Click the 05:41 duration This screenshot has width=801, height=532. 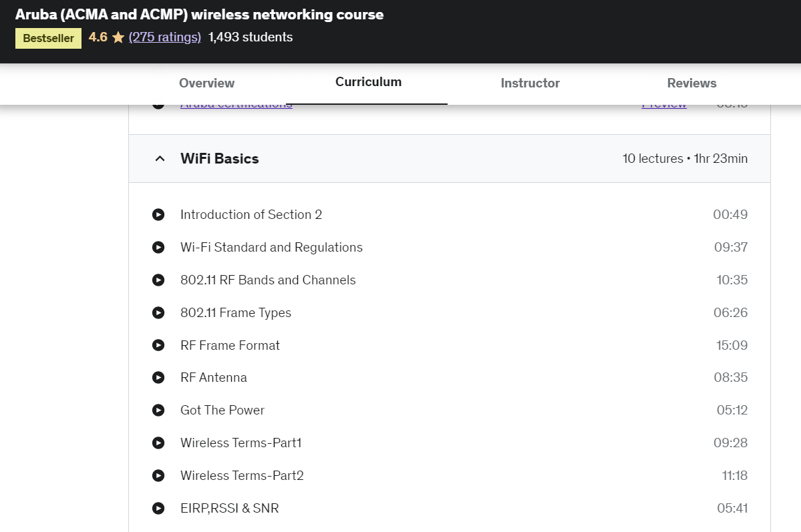(732, 508)
